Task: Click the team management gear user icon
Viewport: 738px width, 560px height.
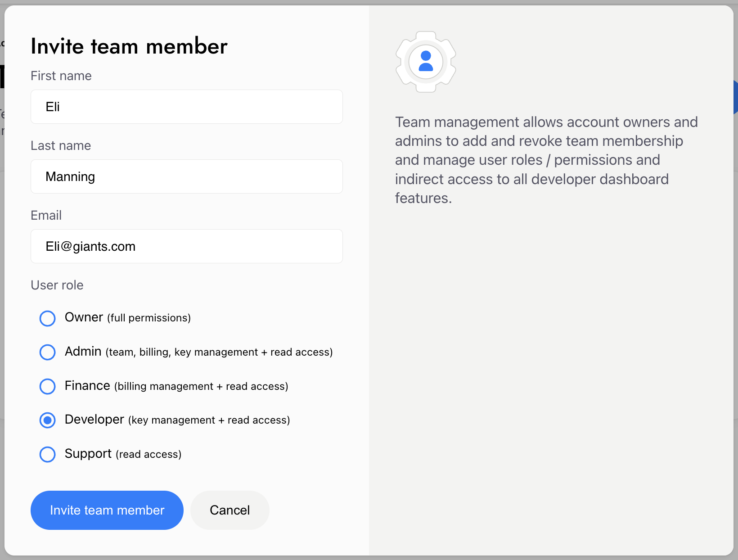Action: click(x=426, y=62)
